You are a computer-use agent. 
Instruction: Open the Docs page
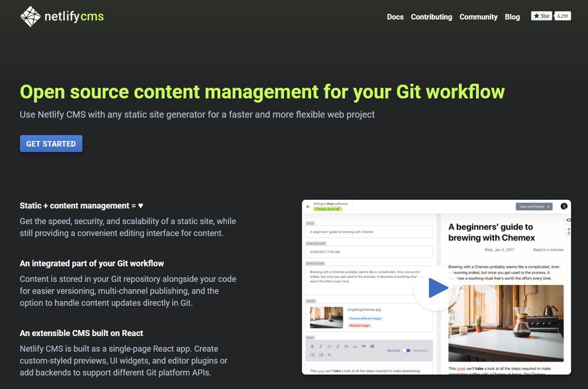pos(395,17)
